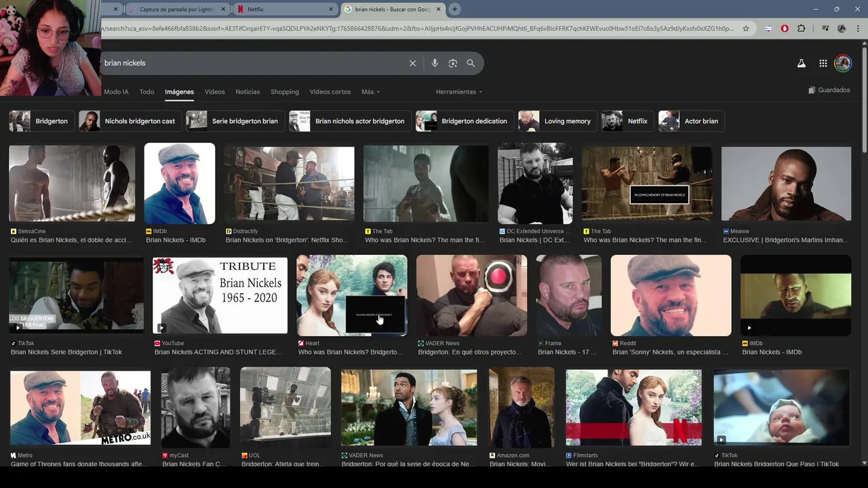
Task: Filter by Nichols bridgerton cast chip
Action: point(130,121)
